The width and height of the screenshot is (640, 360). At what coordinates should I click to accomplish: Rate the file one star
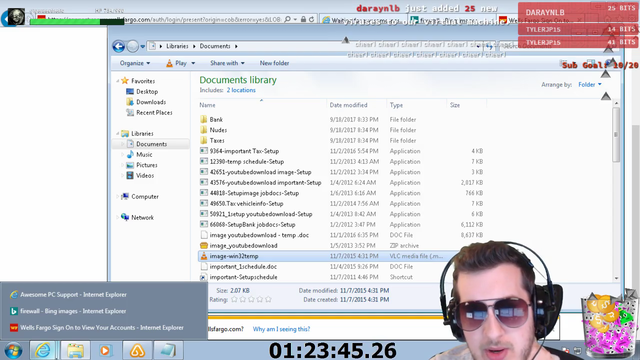tap(234, 300)
